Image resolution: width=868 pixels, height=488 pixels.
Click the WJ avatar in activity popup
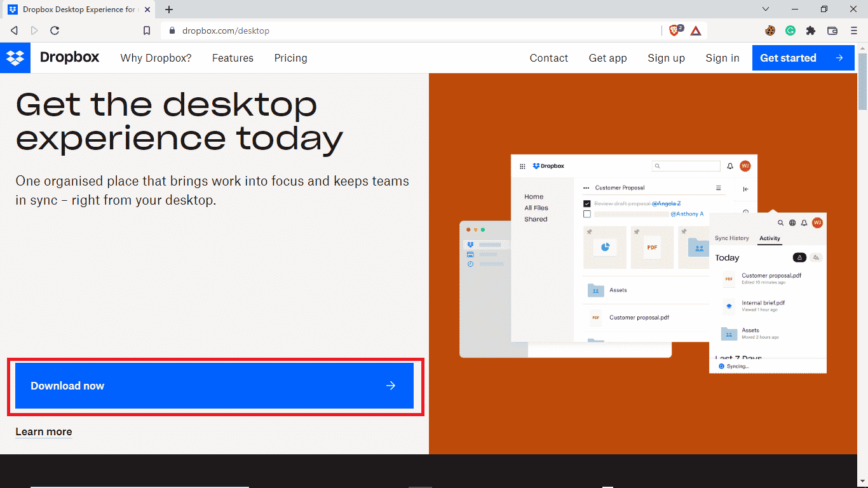(x=817, y=222)
